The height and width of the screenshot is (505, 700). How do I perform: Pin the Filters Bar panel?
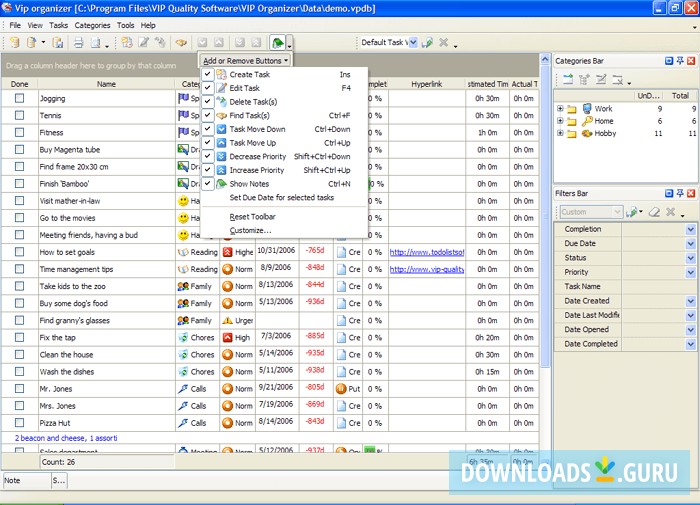point(680,193)
